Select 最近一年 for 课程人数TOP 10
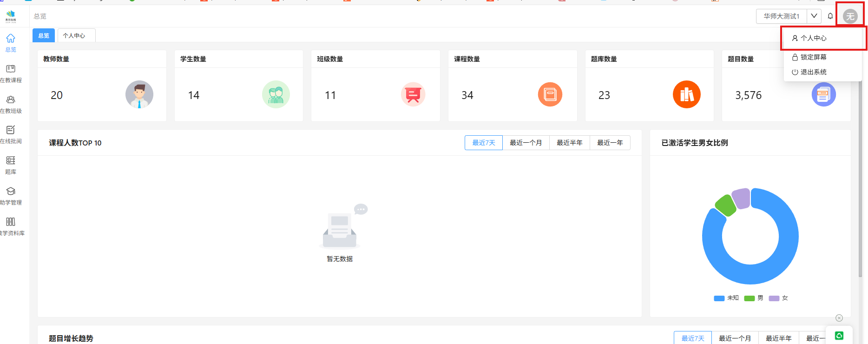Image resolution: width=868 pixels, height=344 pixels. tap(610, 143)
